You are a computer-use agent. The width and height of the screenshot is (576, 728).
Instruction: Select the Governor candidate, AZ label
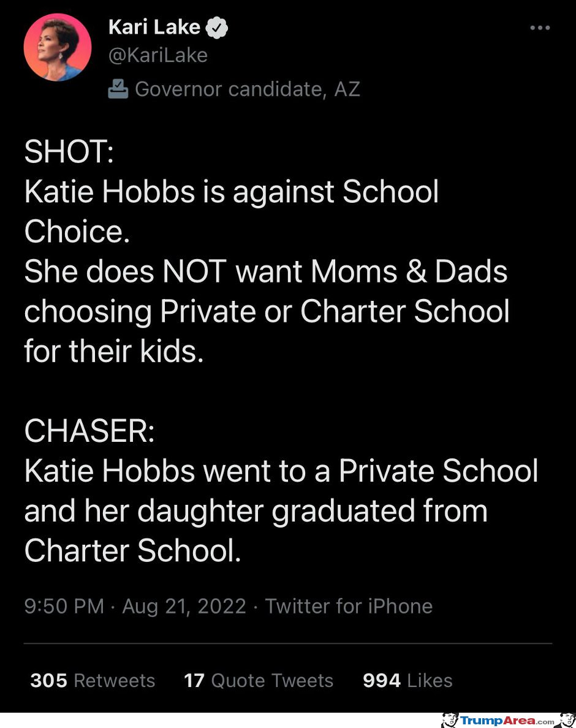[x=248, y=89]
